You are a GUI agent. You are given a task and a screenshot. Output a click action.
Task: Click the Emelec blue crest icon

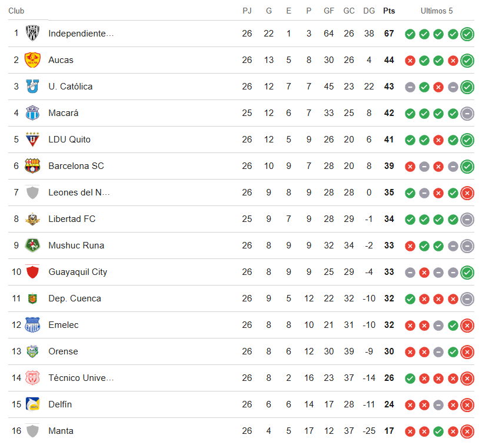tap(32, 325)
